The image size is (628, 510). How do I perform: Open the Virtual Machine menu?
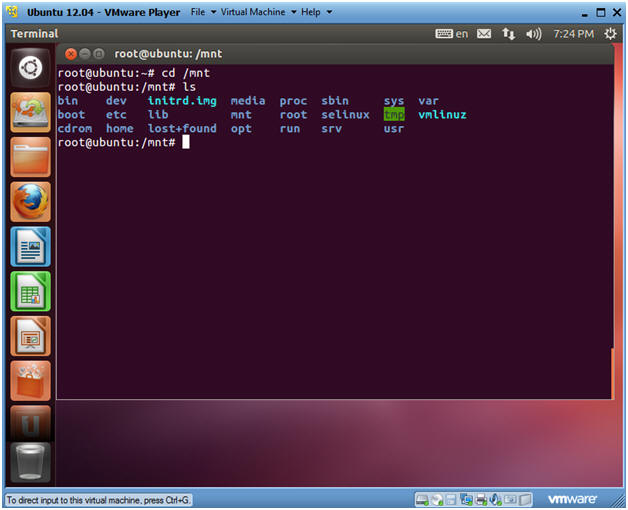point(253,12)
